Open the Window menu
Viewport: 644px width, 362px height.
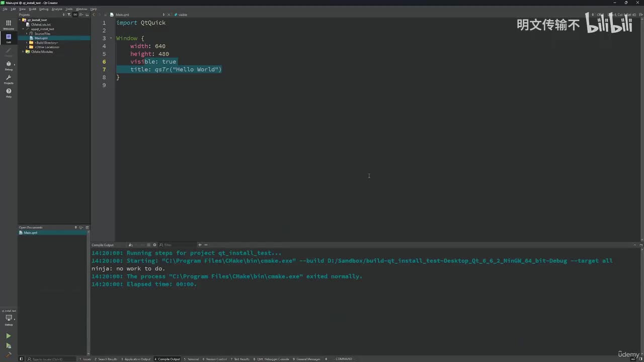click(82, 9)
